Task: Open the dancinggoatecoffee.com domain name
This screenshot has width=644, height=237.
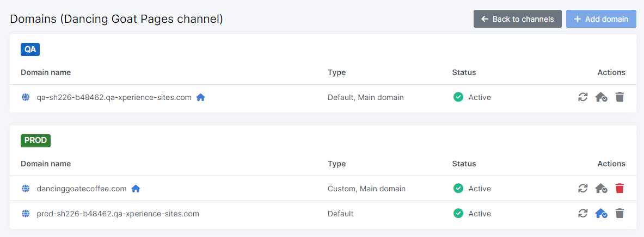Action: pyautogui.click(x=82, y=189)
